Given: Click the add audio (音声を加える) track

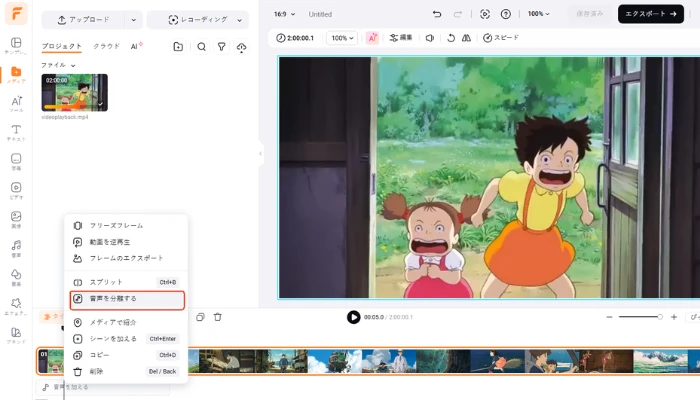Looking at the screenshot, I should tap(103, 387).
